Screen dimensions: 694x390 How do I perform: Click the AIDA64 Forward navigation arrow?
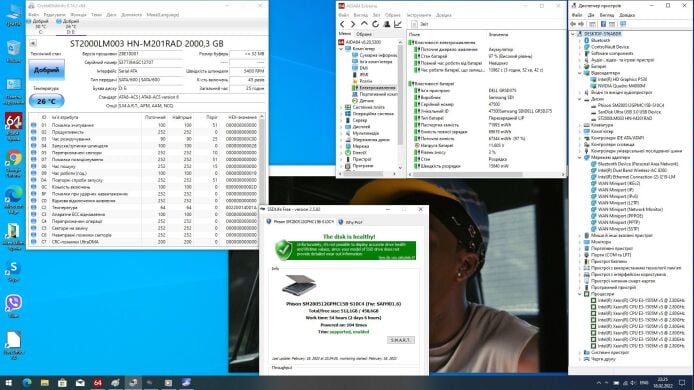coord(353,24)
